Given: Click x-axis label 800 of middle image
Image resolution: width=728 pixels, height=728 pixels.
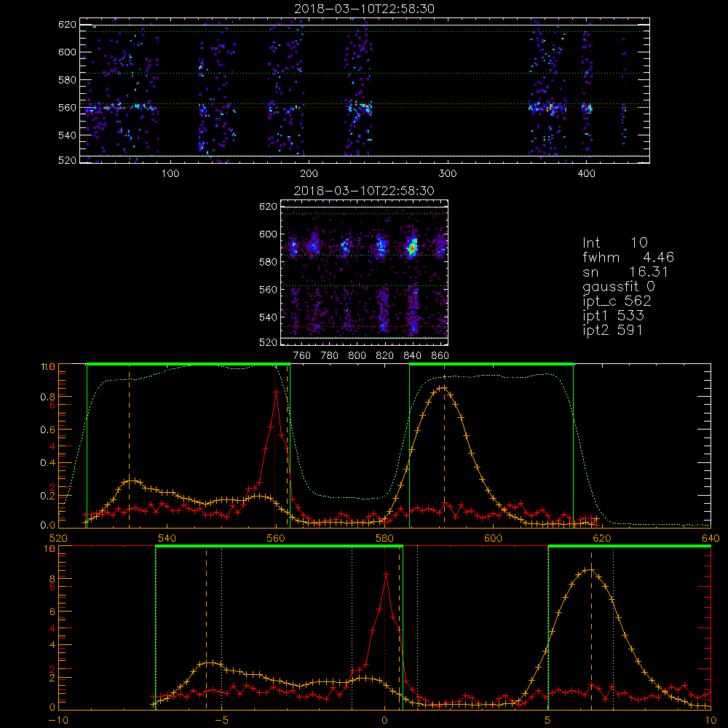Looking at the screenshot, I should point(357,356).
